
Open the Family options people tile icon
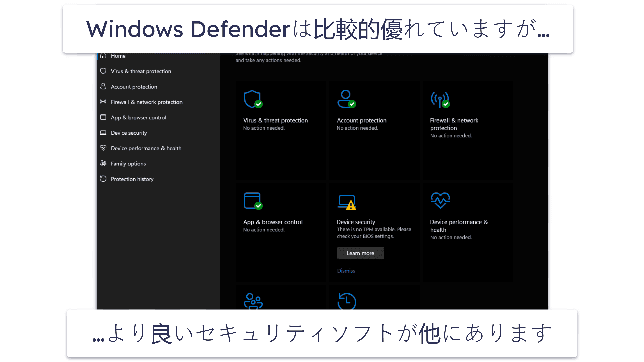[253, 301]
